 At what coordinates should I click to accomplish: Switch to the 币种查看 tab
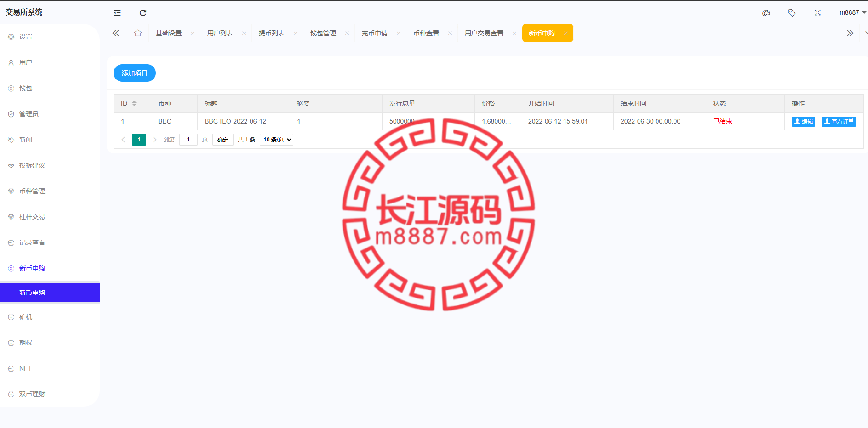click(426, 33)
